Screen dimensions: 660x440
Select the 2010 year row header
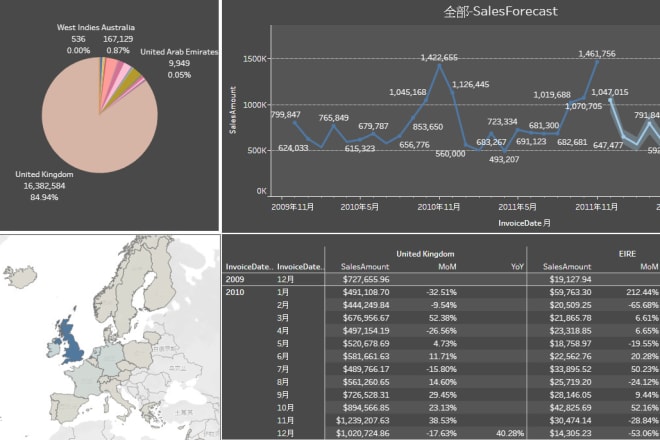pos(235,292)
